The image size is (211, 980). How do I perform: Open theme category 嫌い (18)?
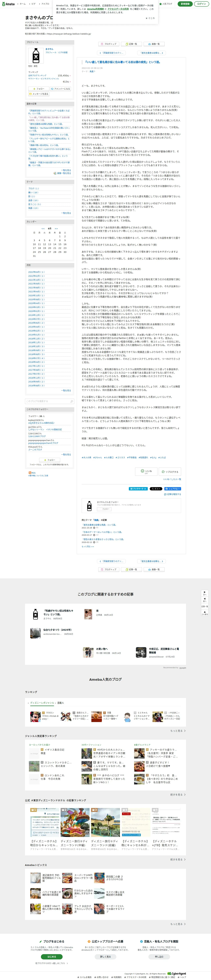(x=33, y=192)
